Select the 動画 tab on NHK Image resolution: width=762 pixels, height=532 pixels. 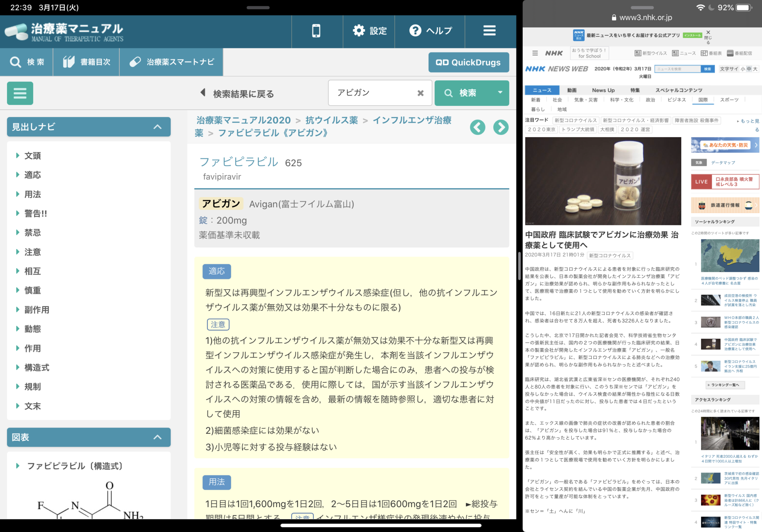pyautogui.click(x=572, y=90)
